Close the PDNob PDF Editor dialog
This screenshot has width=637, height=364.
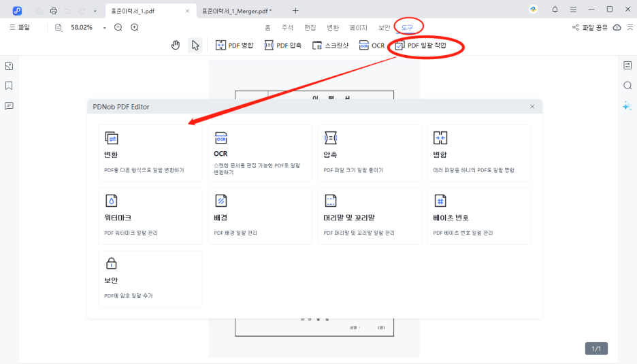coord(532,106)
